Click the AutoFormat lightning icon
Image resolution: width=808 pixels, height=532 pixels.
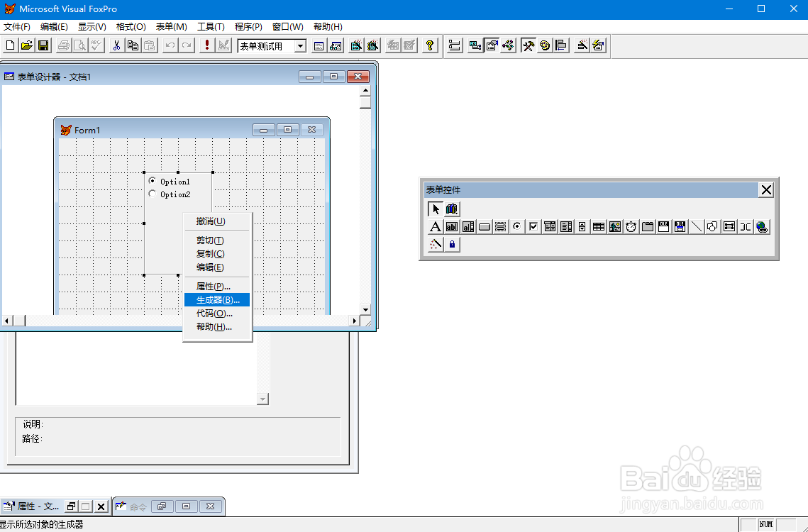click(598, 45)
